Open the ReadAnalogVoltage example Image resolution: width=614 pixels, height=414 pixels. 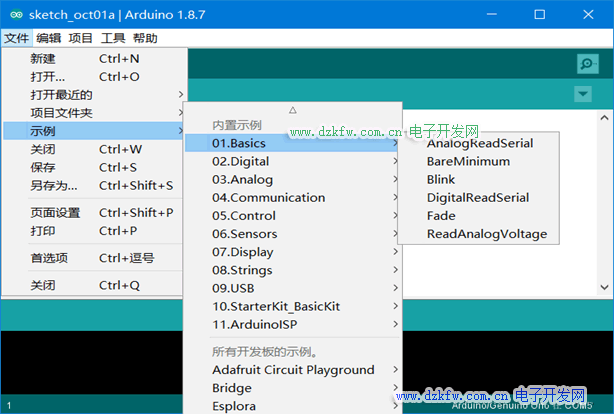tap(487, 234)
